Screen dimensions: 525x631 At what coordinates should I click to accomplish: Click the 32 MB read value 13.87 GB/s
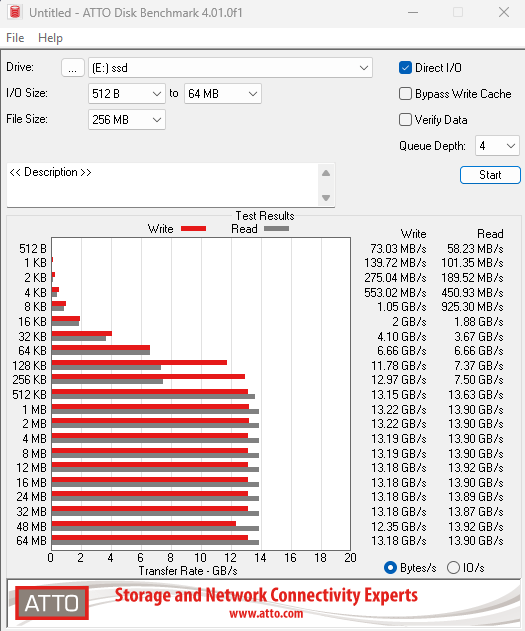pos(476,512)
